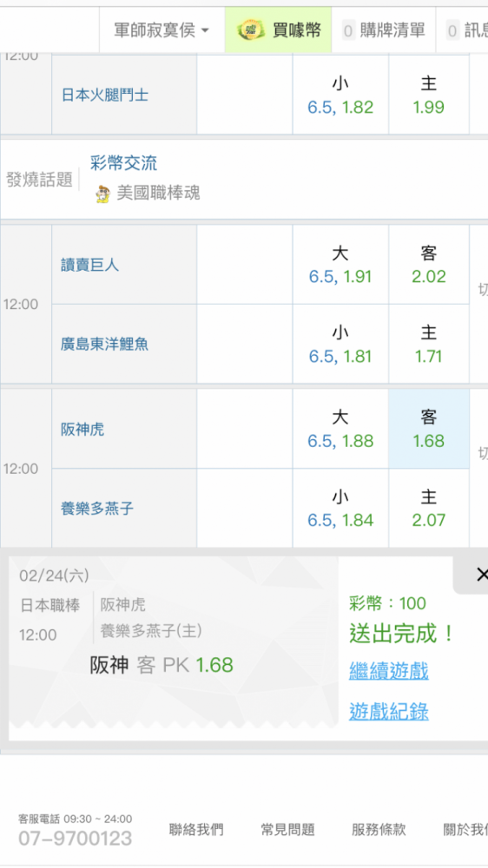The height and width of the screenshot is (868, 488).
Task: Open the 遊戲紀錄 link
Action: 389,712
